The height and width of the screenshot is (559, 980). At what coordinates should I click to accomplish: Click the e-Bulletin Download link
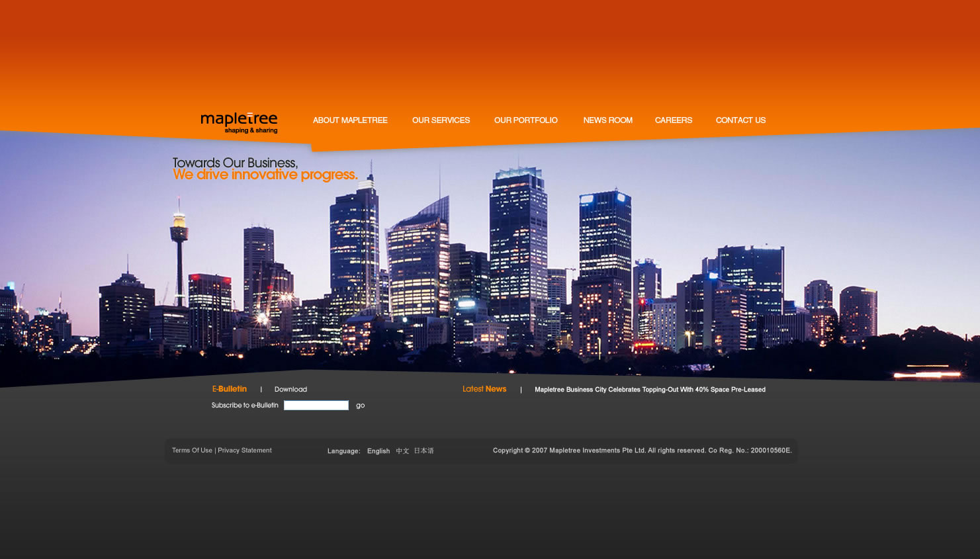[290, 390]
